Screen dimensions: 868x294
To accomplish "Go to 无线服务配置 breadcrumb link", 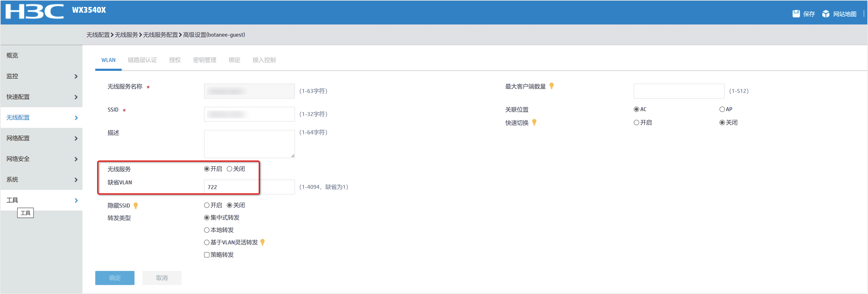I will click(160, 35).
